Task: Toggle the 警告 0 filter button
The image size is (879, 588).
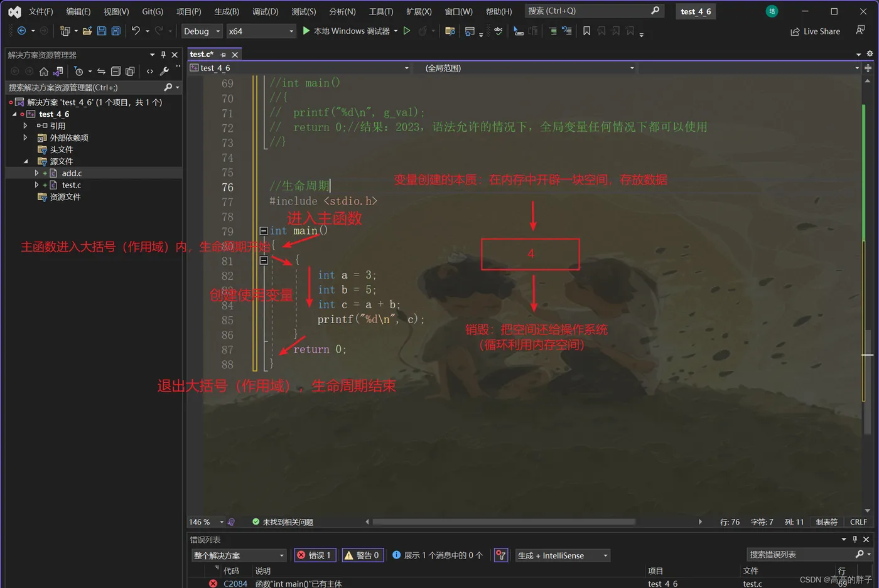Action: pyautogui.click(x=362, y=555)
